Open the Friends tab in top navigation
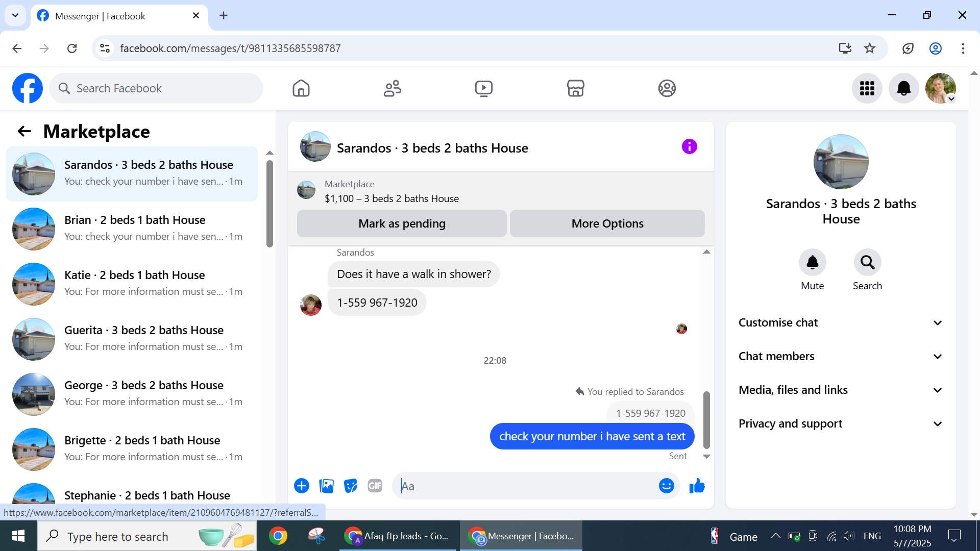The width and height of the screenshot is (980, 551). (x=392, y=88)
